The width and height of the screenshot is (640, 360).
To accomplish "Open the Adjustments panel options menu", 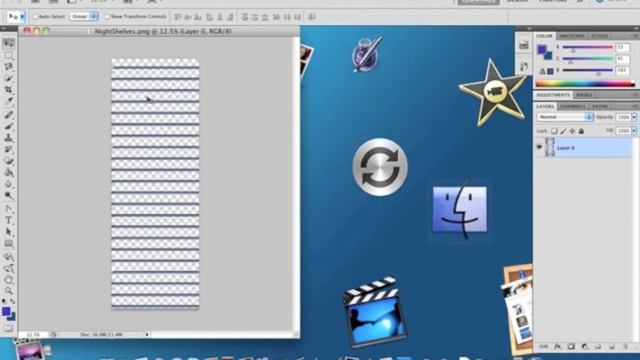I will click(635, 95).
